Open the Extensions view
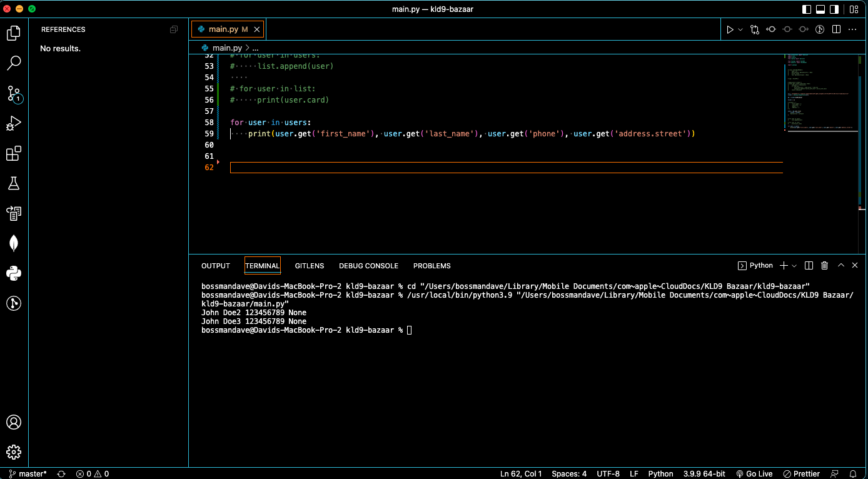The width and height of the screenshot is (868, 479). [14, 153]
